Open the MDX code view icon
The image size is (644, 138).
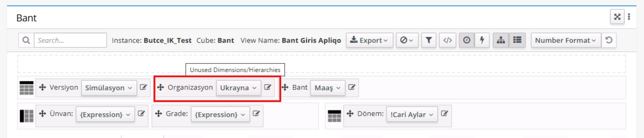coord(447,40)
